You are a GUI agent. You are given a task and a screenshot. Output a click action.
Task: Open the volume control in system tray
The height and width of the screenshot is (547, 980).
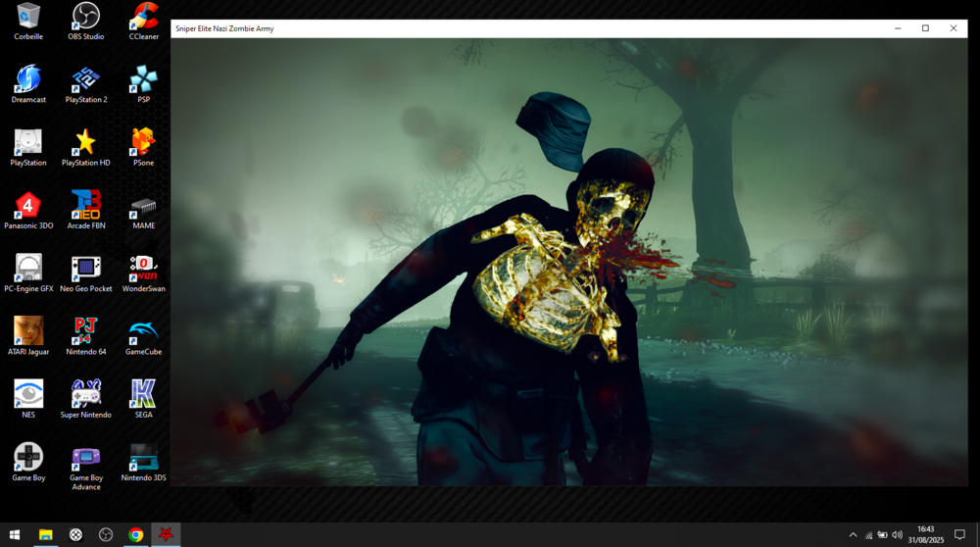[898, 534]
